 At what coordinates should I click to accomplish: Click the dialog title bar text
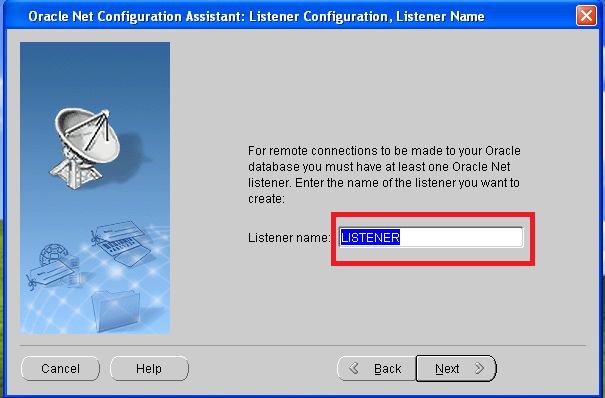tap(257, 17)
